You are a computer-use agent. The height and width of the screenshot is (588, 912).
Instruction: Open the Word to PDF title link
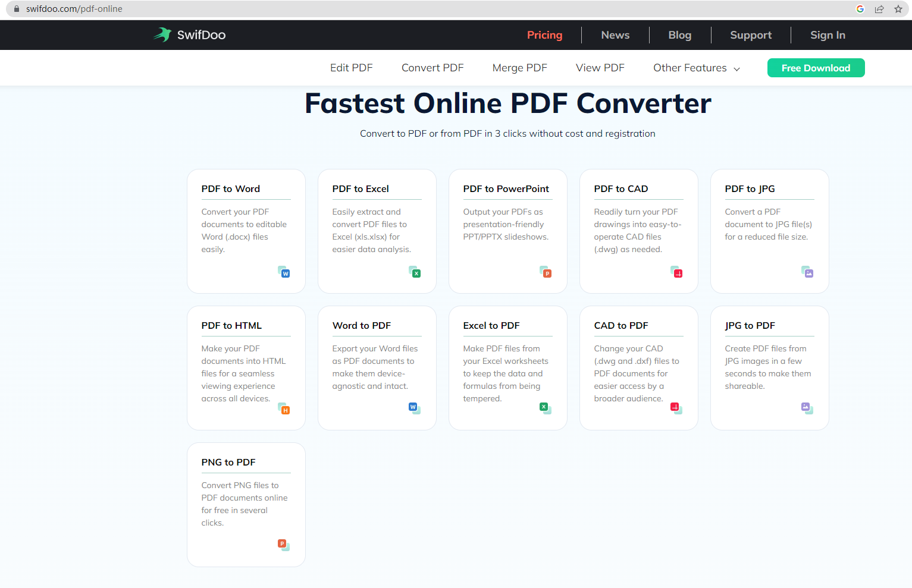362,325
